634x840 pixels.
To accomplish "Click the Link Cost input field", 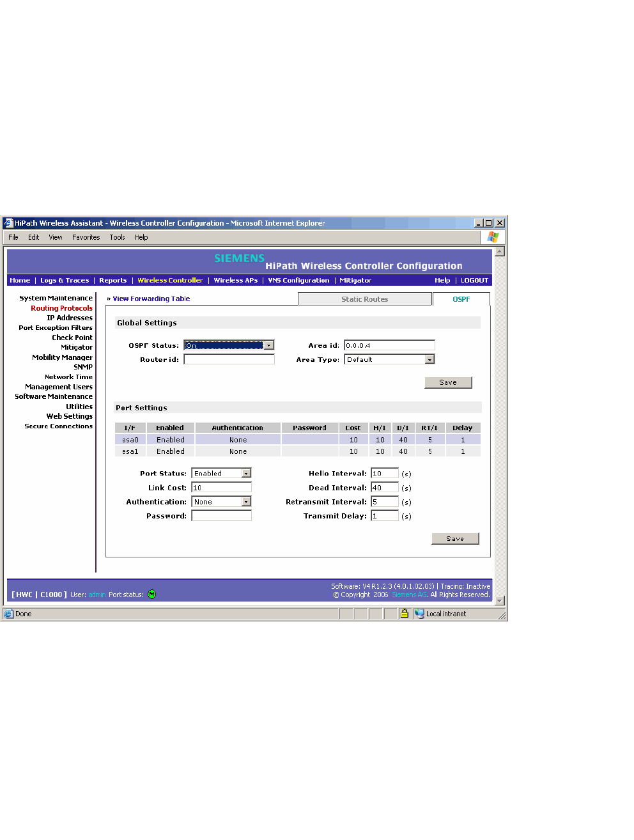I will (221, 487).
